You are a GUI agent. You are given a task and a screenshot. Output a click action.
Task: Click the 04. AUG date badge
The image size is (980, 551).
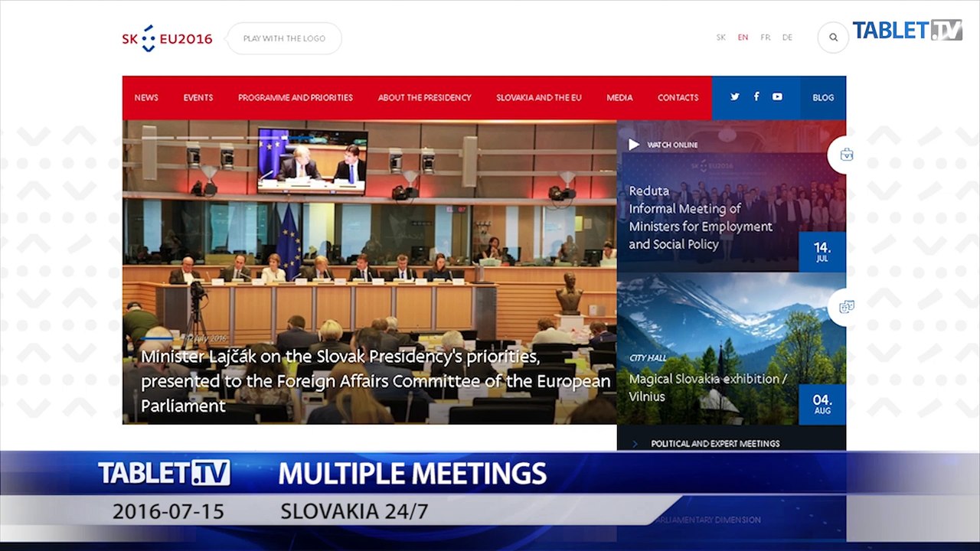(x=822, y=404)
